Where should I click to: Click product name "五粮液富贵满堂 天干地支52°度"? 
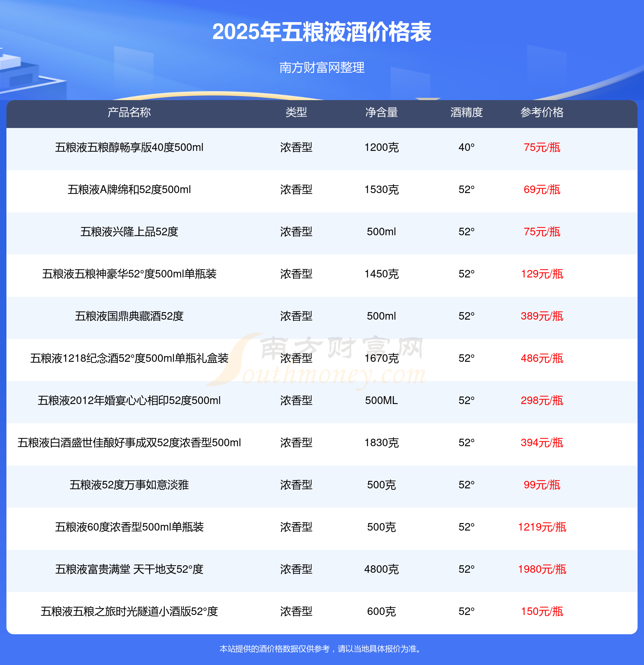129,569
